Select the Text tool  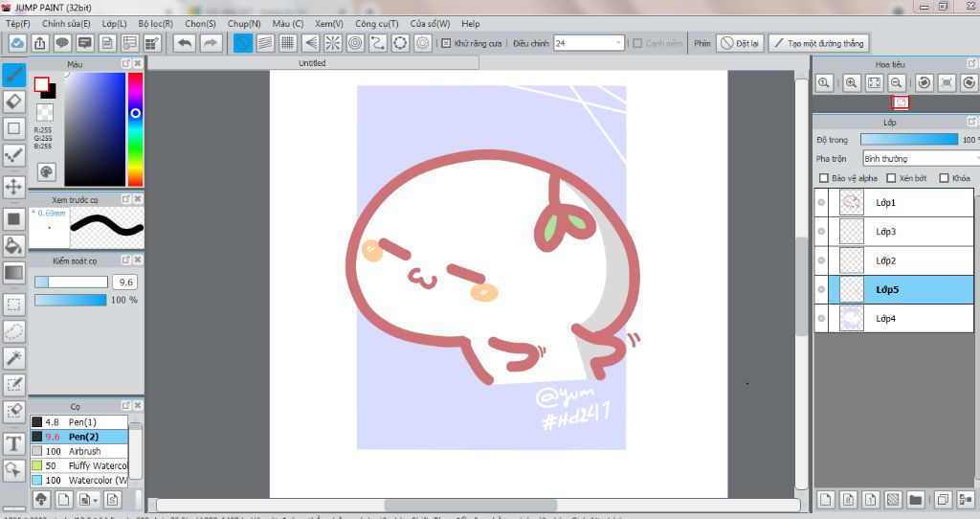[13, 443]
